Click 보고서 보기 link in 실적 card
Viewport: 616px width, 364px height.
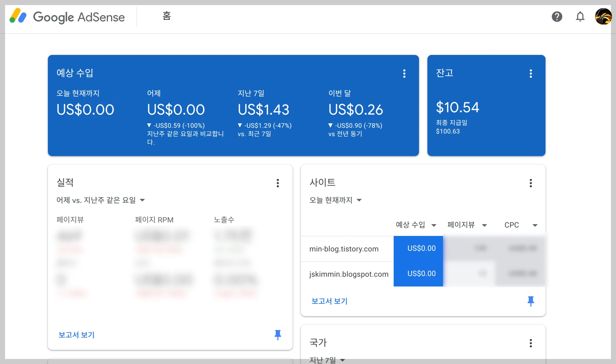[77, 335]
